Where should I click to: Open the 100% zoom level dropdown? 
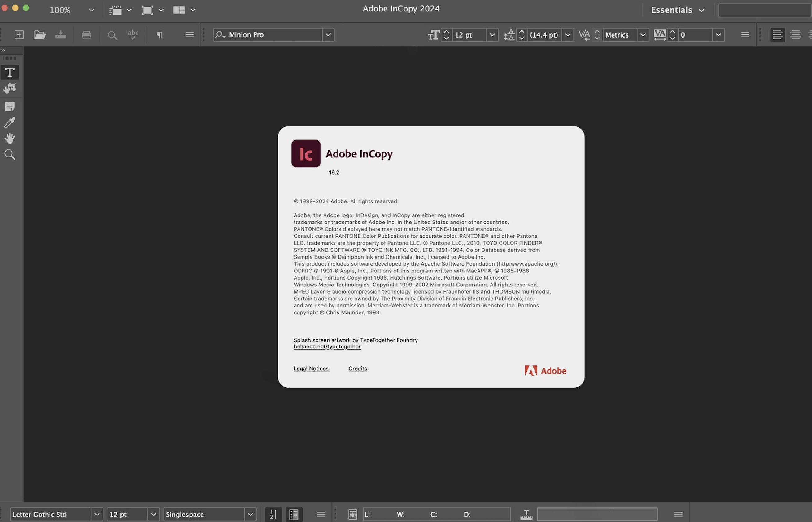pyautogui.click(x=91, y=10)
